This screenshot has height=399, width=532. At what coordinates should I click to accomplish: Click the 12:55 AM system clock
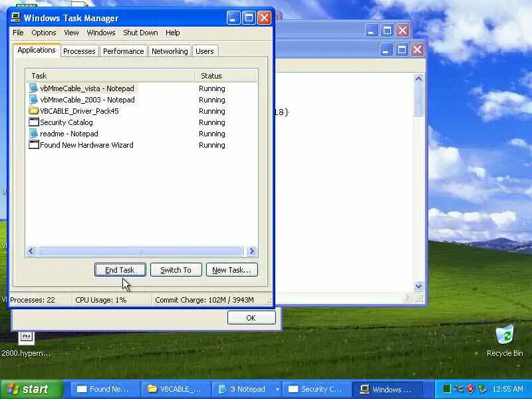(x=508, y=389)
